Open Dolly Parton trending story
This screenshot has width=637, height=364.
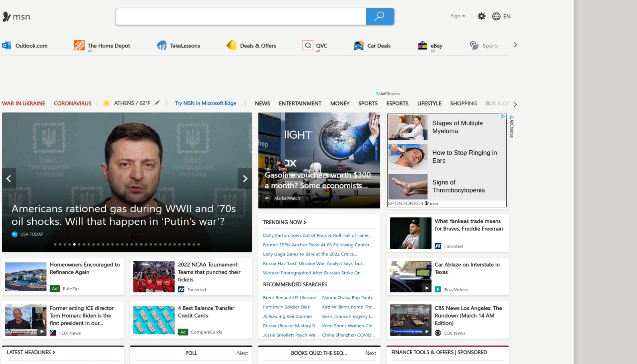(x=317, y=235)
